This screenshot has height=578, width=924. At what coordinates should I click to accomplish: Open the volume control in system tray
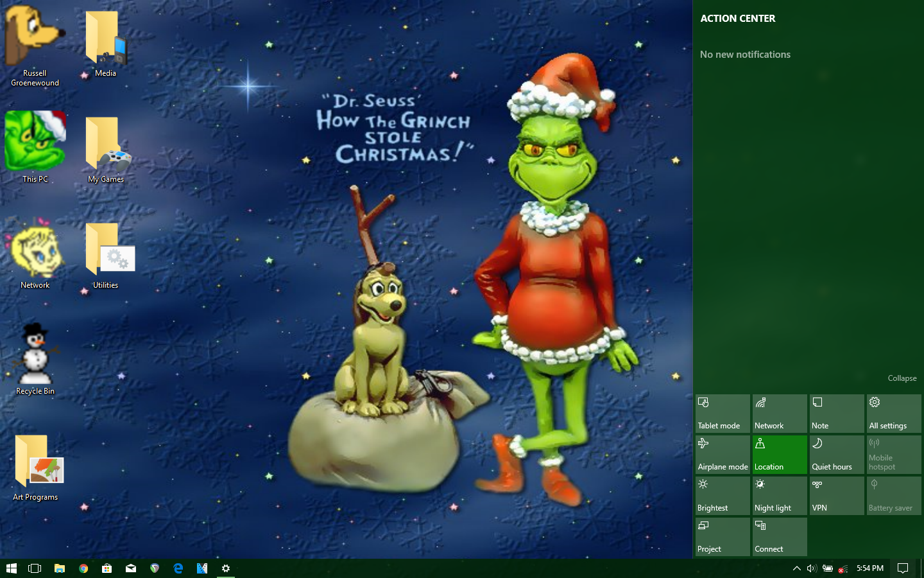click(812, 568)
